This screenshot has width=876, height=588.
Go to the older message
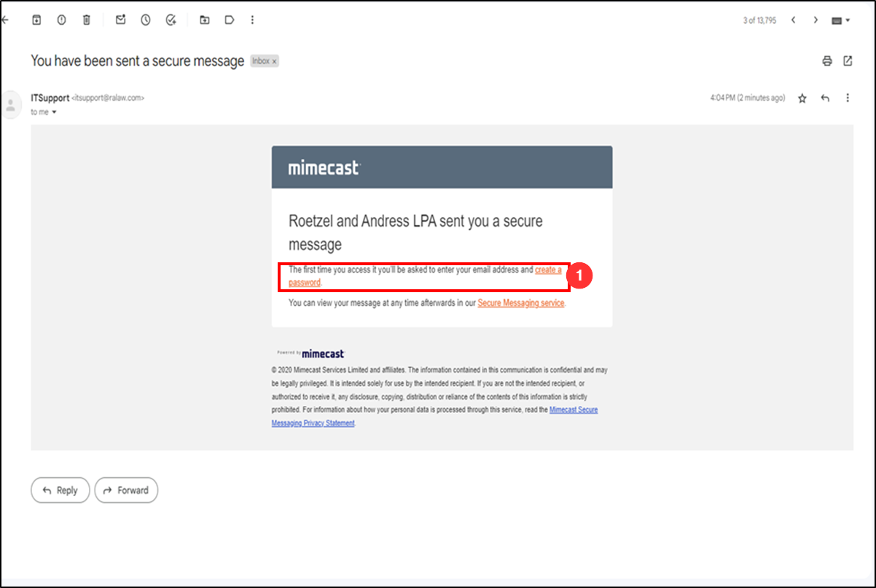pos(816,20)
